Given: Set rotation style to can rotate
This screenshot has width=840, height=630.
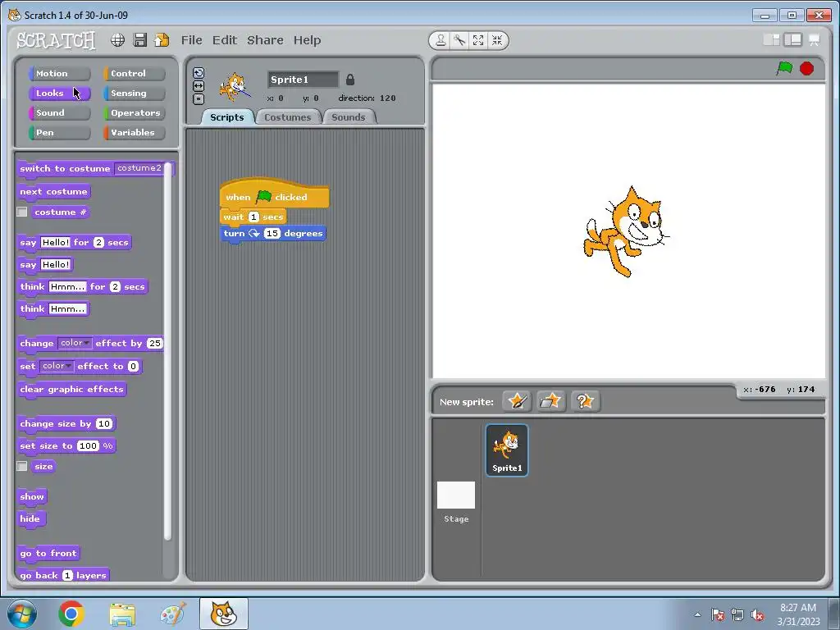Looking at the screenshot, I should click(x=199, y=73).
